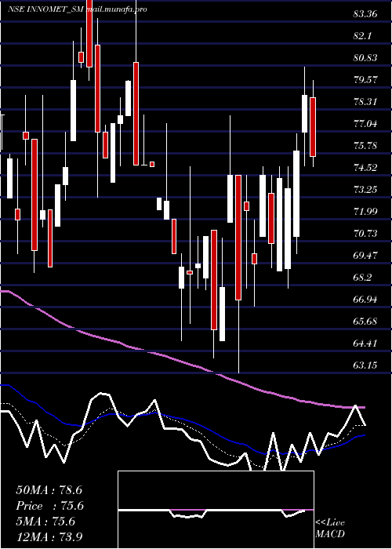Click the last red candlestick on the right

[313, 127]
